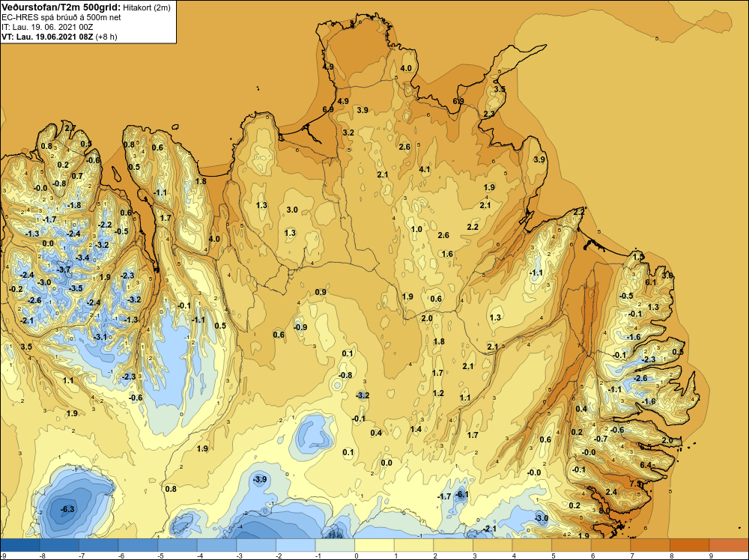Click the title text "Veðurstofan/T2m 500grid"
Viewport: 749px width, 560px height.
point(61,7)
